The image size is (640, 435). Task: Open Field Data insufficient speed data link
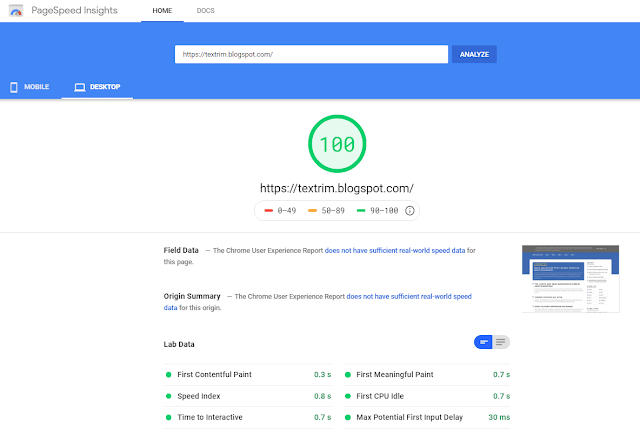pos(395,251)
